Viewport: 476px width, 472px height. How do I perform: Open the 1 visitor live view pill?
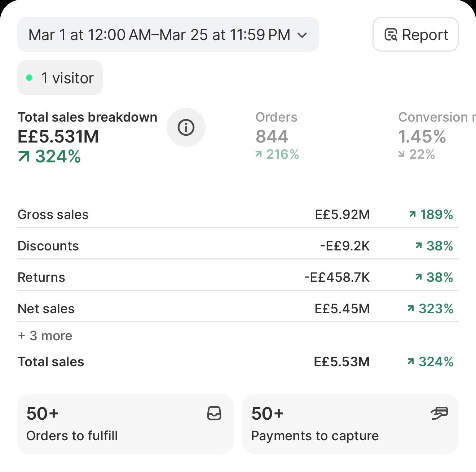[60, 78]
